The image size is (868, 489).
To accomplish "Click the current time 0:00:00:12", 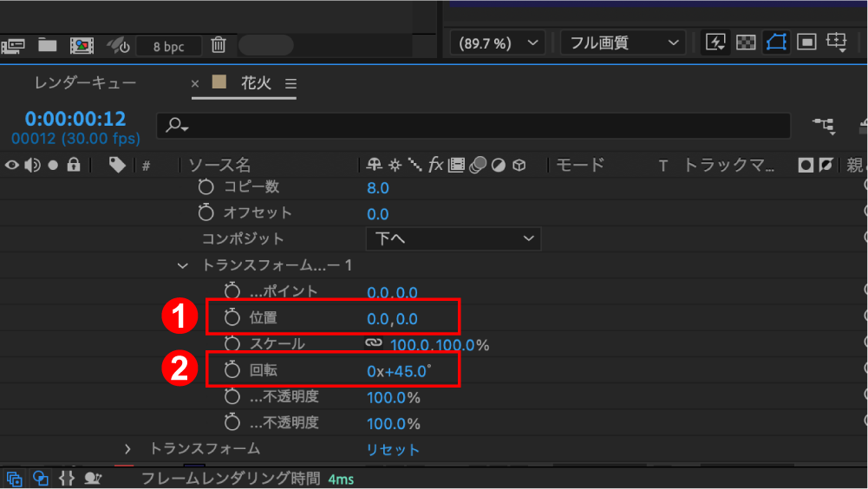I will click(x=75, y=119).
